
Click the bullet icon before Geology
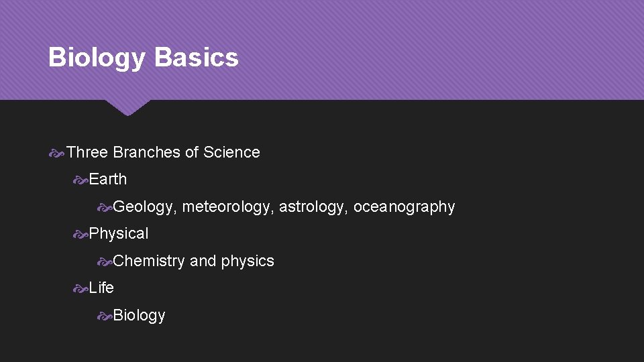pos(105,208)
